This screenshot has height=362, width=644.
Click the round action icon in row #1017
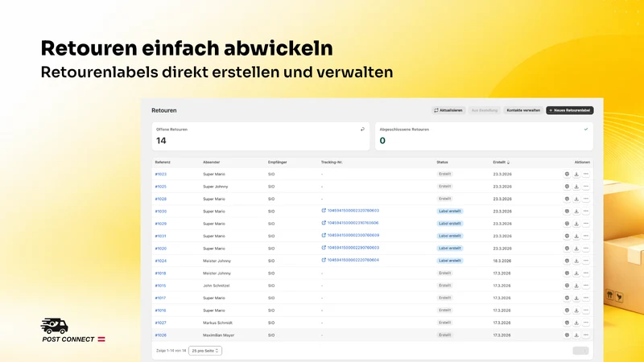tap(567, 298)
